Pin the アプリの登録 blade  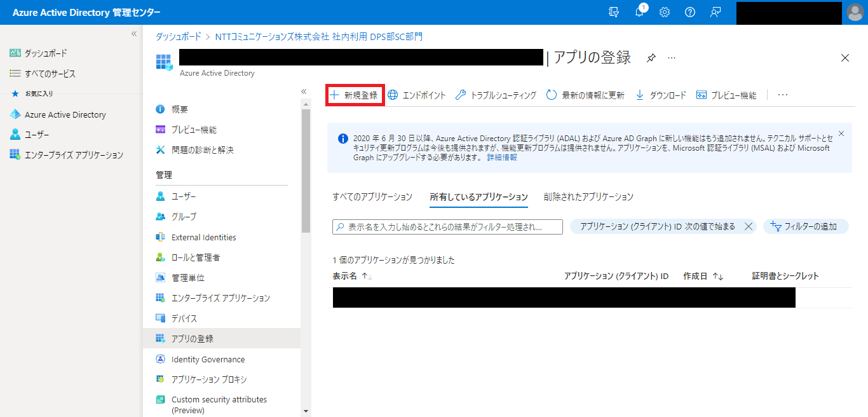[x=651, y=58]
